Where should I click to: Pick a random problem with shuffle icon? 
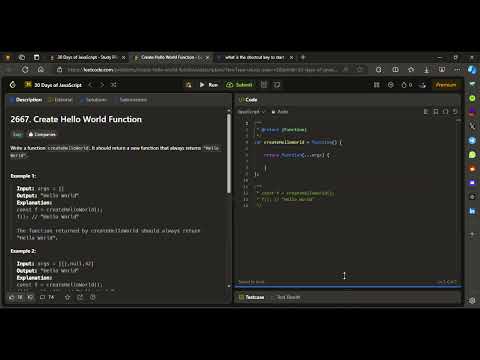pos(113,85)
